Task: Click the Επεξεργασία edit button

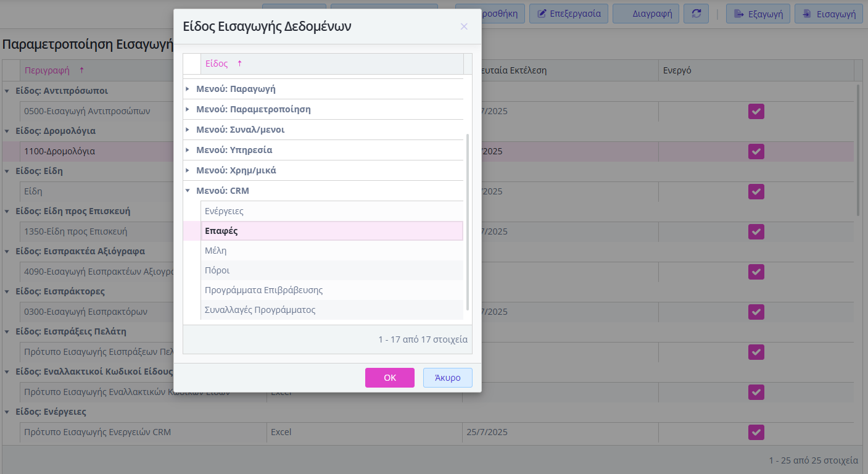Action: click(x=569, y=14)
